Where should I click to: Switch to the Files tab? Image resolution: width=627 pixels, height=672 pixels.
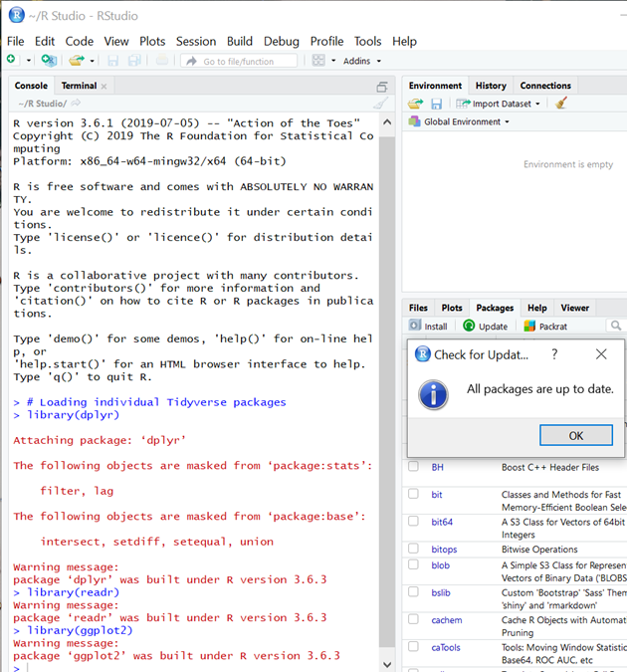(x=418, y=309)
